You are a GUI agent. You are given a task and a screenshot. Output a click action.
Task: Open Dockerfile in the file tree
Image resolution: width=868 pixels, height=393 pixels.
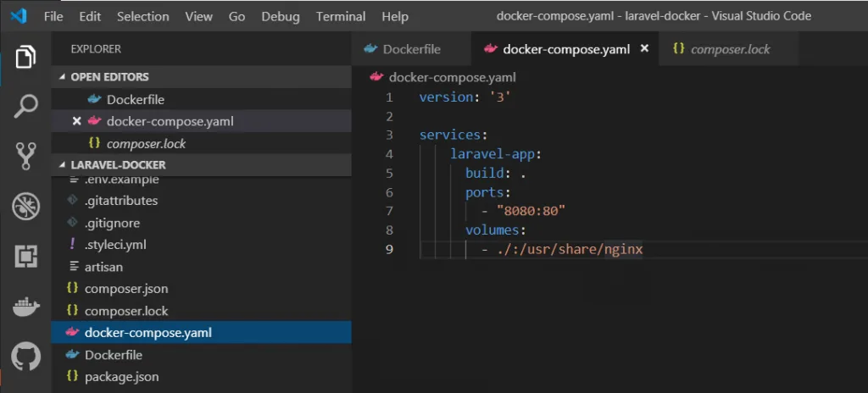202,355
